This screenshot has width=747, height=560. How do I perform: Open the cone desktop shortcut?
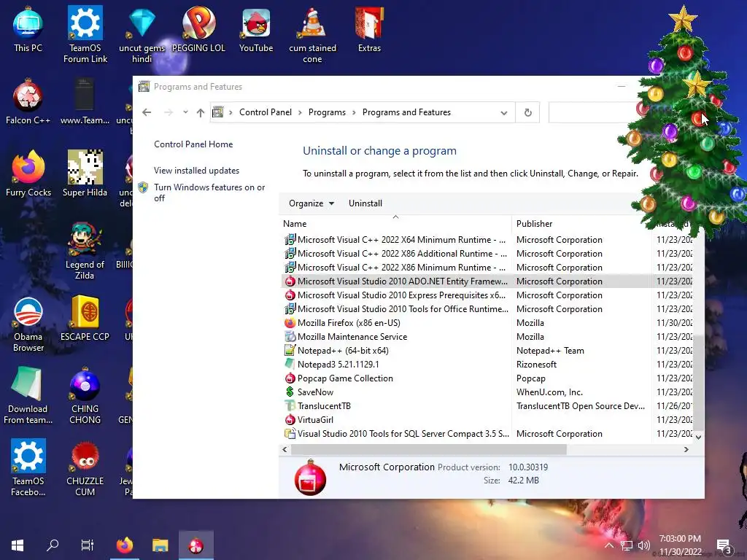pyautogui.click(x=312, y=34)
